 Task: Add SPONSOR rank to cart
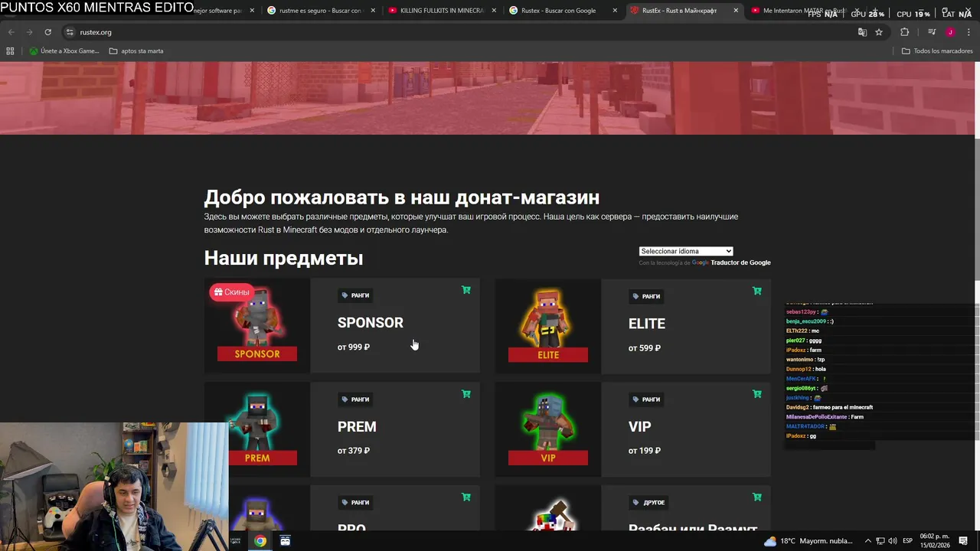tap(466, 290)
